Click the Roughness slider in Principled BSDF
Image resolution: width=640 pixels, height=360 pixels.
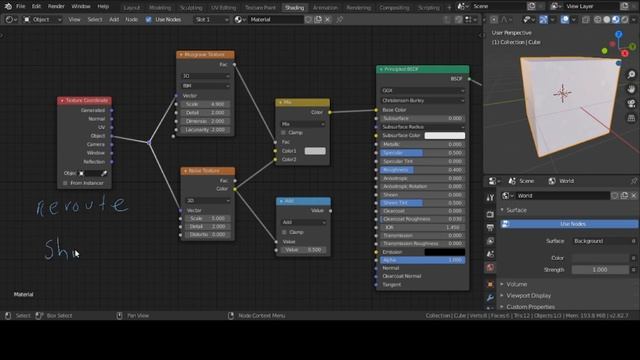click(422, 170)
